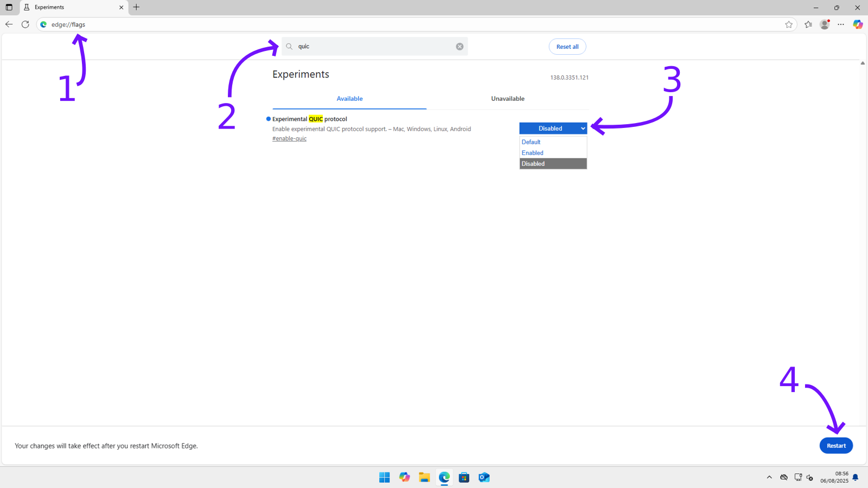Image resolution: width=868 pixels, height=488 pixels.
Task: Open the user profile avatar
Action: [x=825, y=24]
